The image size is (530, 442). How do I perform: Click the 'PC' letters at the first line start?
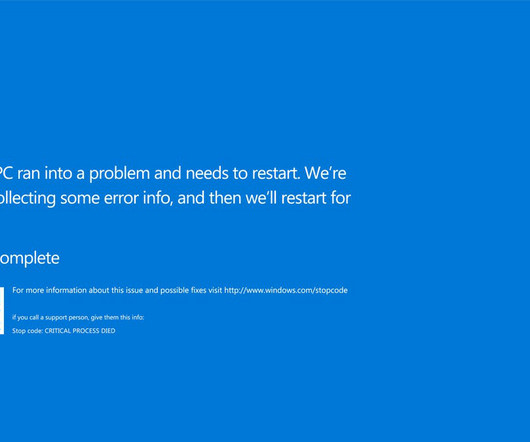click(x=6, y=173)
